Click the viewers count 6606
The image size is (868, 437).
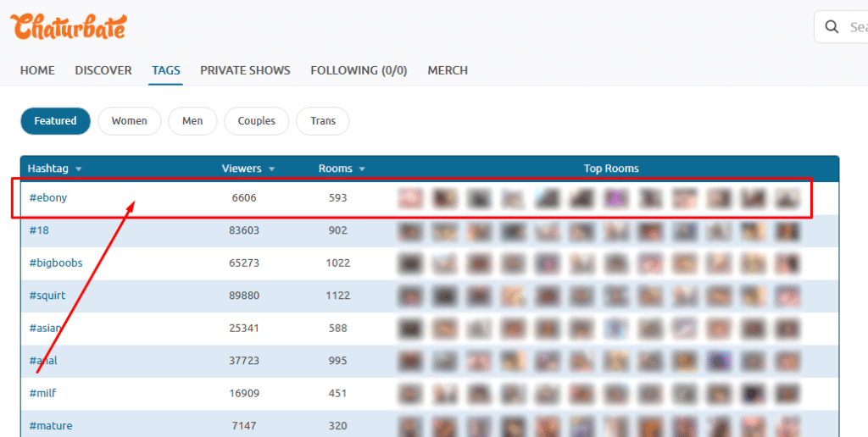click(244, 197)
